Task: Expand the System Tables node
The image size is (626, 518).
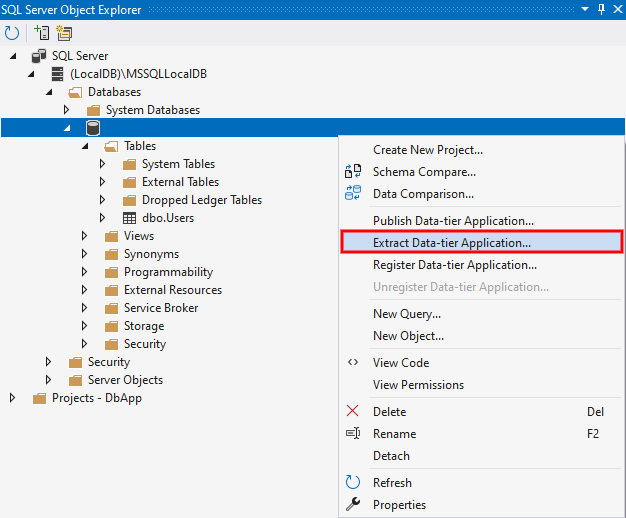Action: pos(103,164)
